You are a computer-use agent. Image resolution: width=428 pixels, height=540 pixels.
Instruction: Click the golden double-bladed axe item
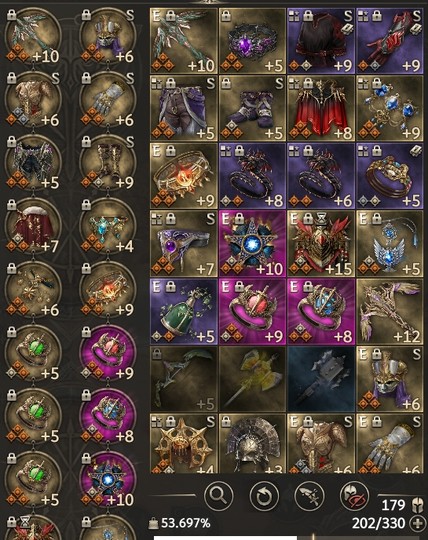click(x=252, y=379)
